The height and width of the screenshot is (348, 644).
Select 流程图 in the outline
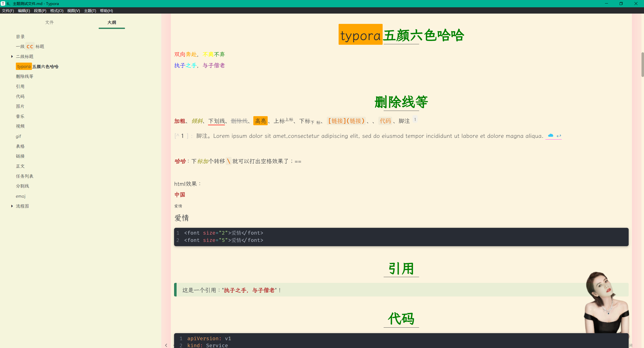click(22, 206)
